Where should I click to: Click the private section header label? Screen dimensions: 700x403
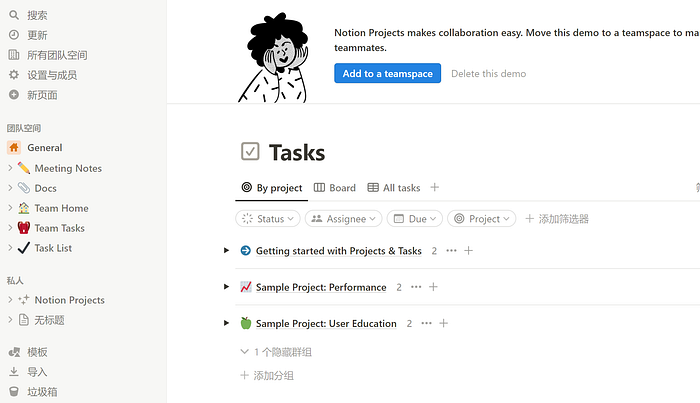(15, 280)
